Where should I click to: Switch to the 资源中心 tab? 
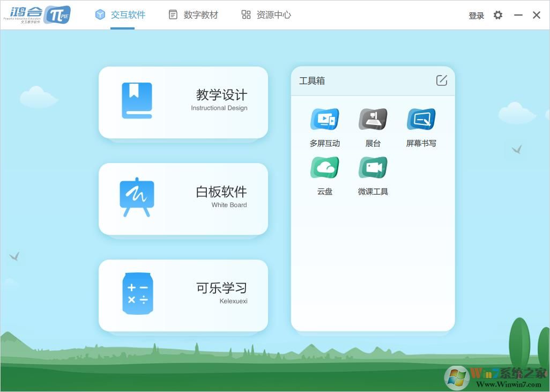pyautogui.click(x=266, y=15)
